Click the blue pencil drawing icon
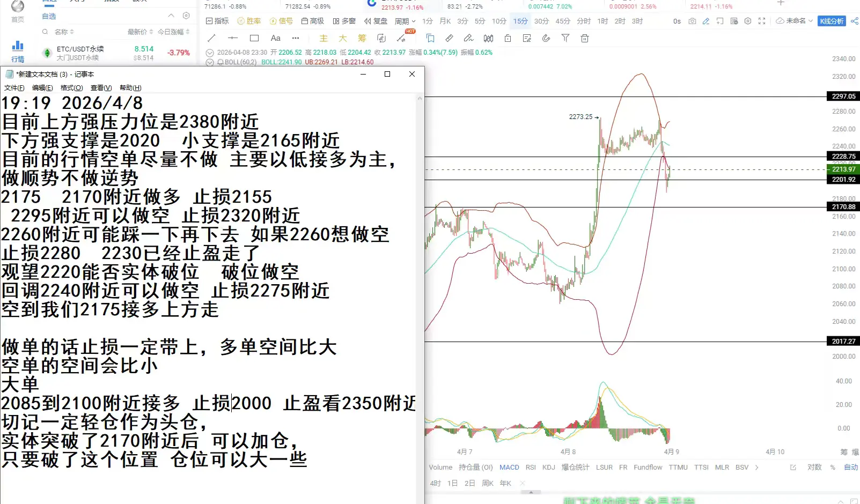860x504 pixels. [x=706, y=21]
